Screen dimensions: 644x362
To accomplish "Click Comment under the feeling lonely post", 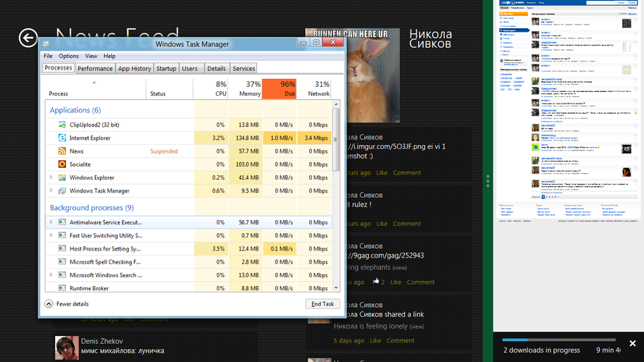I will click(400, 341).
